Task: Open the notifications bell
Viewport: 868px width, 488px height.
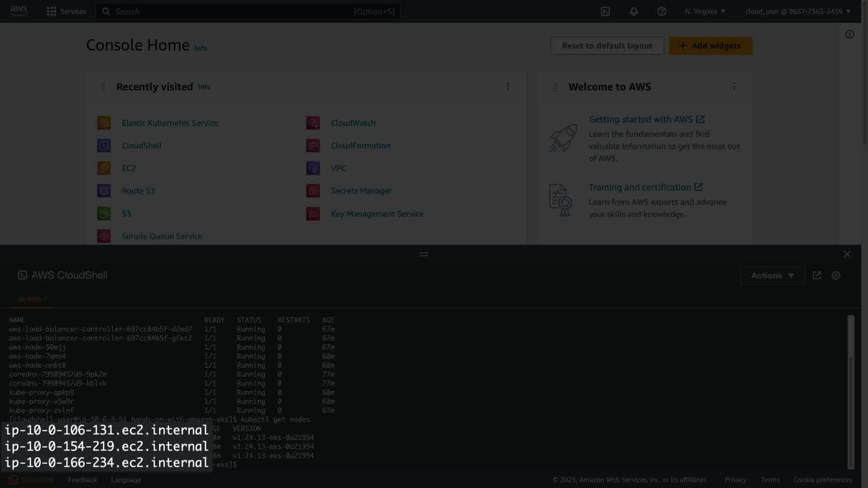Action: (x=633, y=11)
